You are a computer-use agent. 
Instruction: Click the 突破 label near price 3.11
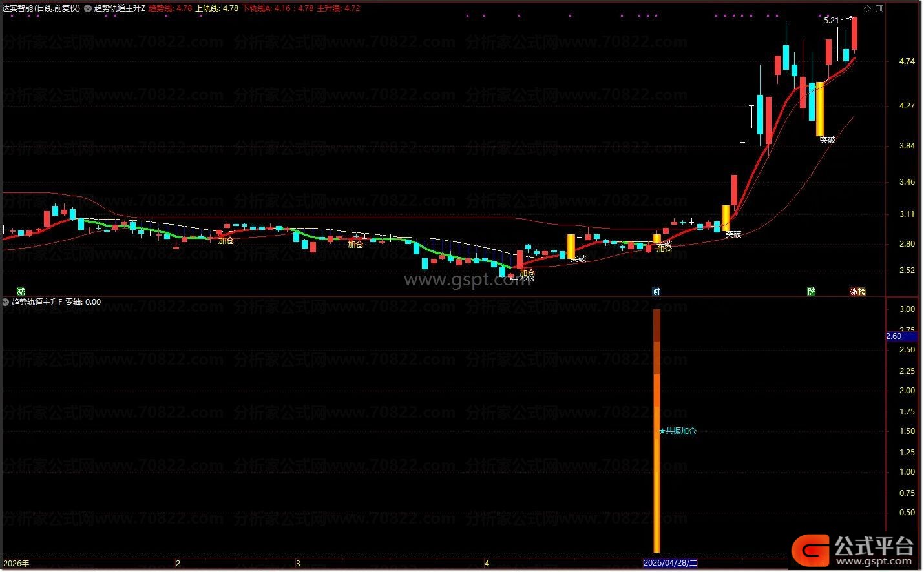(x=733, y=234)
